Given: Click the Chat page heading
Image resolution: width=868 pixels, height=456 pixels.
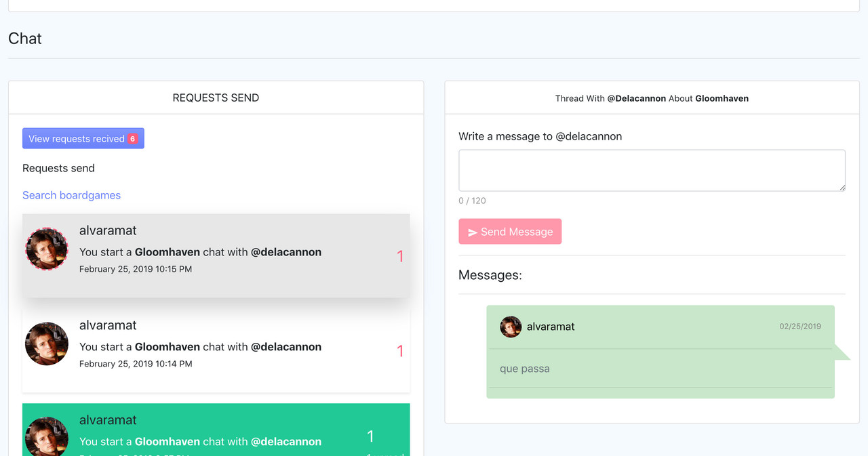Looking at the screenshot, I should [25, 39].
